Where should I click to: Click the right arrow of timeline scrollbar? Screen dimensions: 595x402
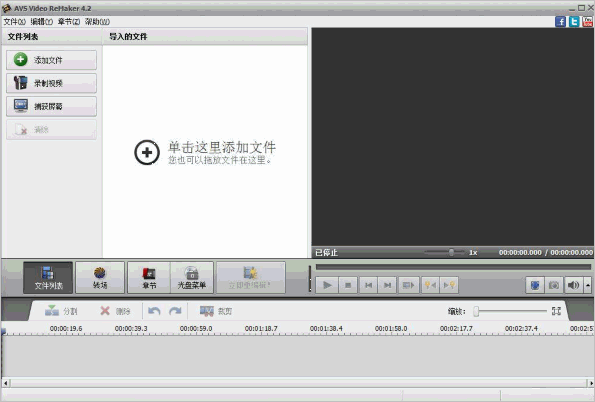point(590,383)
